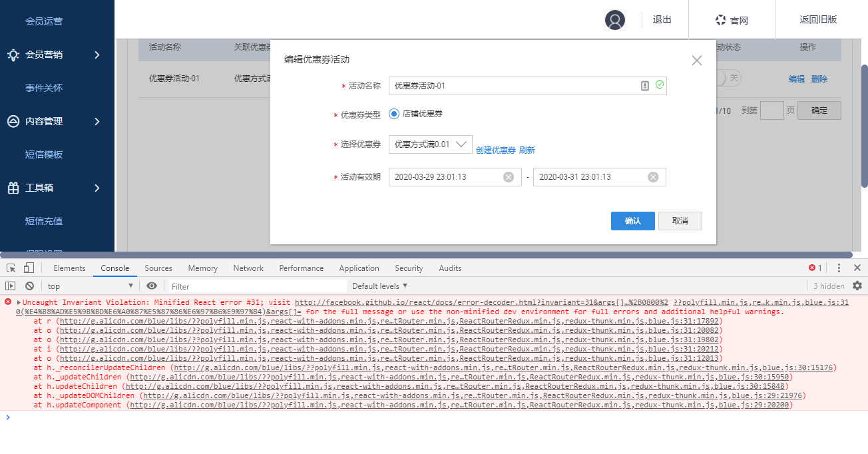868x454 pixels.
Task: Click the h.updateComponent stack trace link
Action: 460,405
